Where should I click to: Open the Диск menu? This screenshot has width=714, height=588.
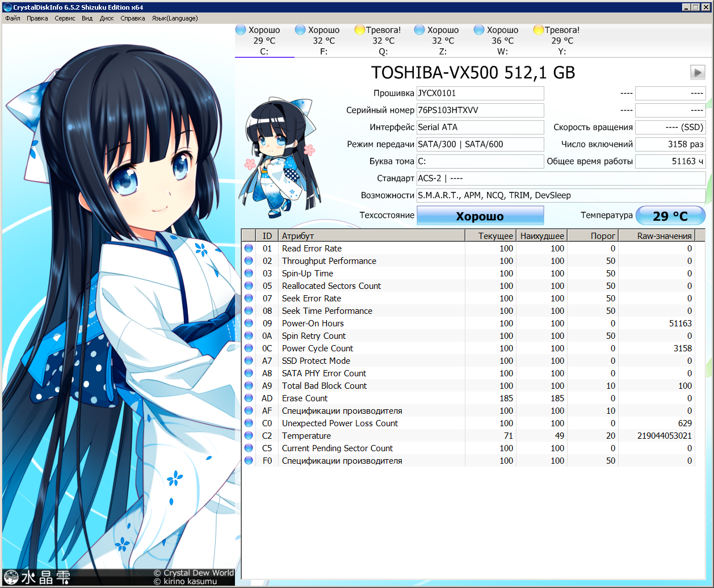click(107, 18)
